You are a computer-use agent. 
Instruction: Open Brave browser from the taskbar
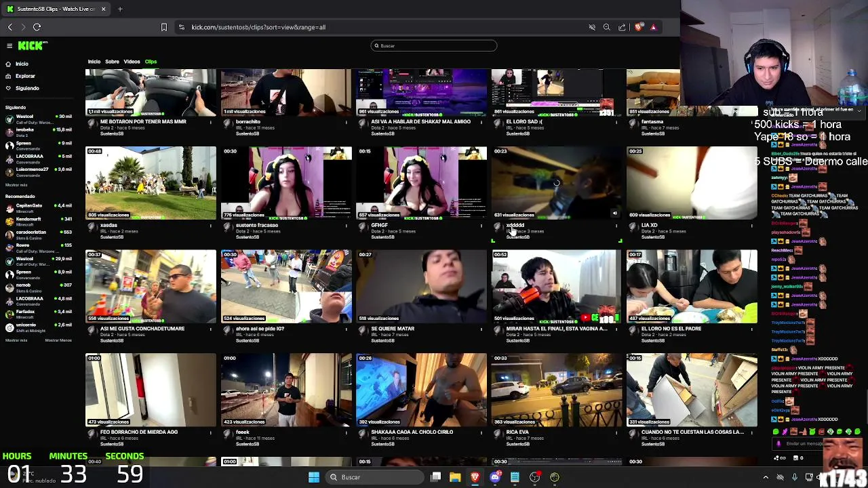coord(475,477)
